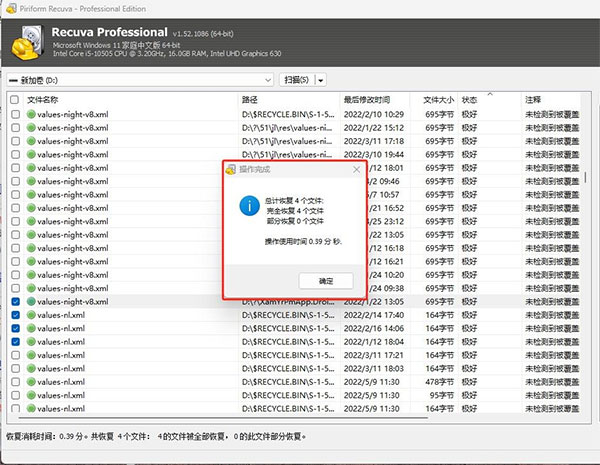Click green status icon of 2022/3/11 18:03 row

pyautogui.click(x=31, y=369)
